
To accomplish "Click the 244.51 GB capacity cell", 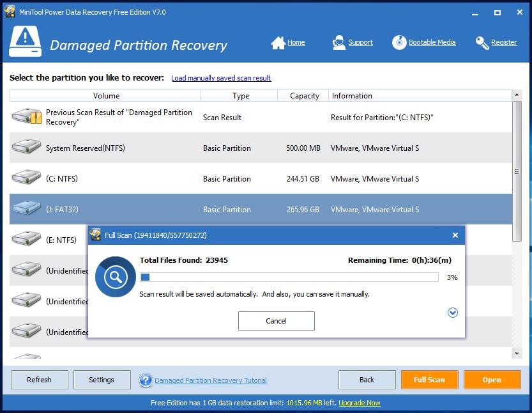I will click(x=303, y=178).
